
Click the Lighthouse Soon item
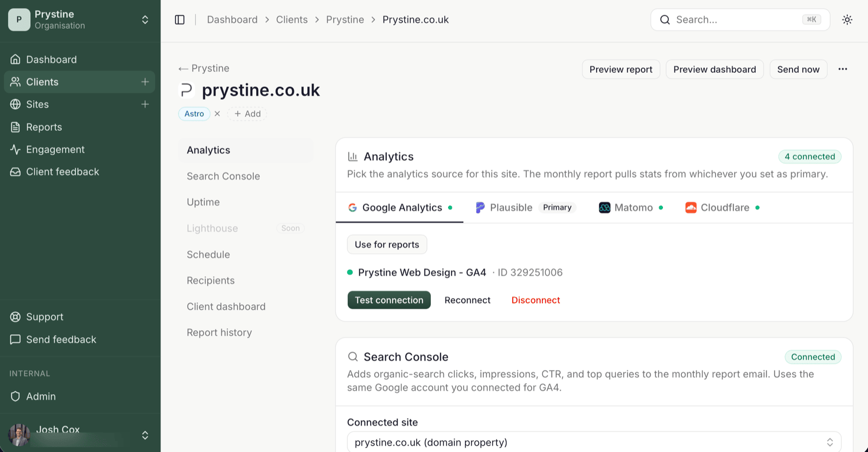tap(246, 228)
